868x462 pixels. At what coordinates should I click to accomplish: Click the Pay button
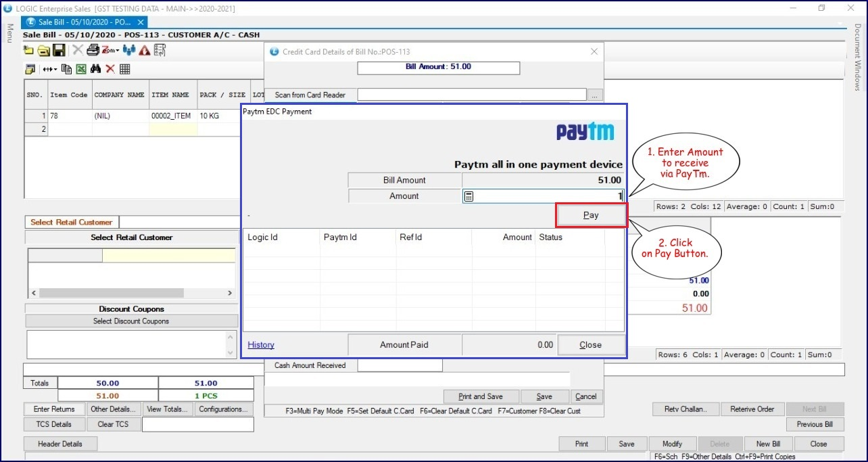(591, 215)
